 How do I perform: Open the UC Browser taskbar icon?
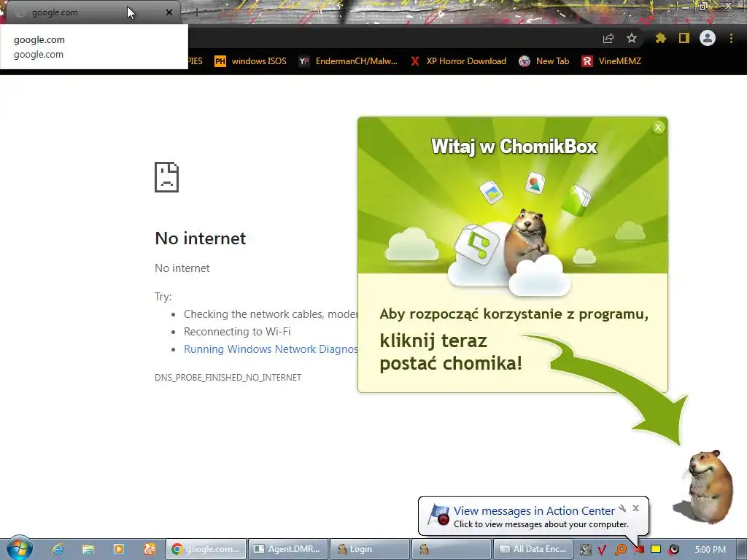150,549
